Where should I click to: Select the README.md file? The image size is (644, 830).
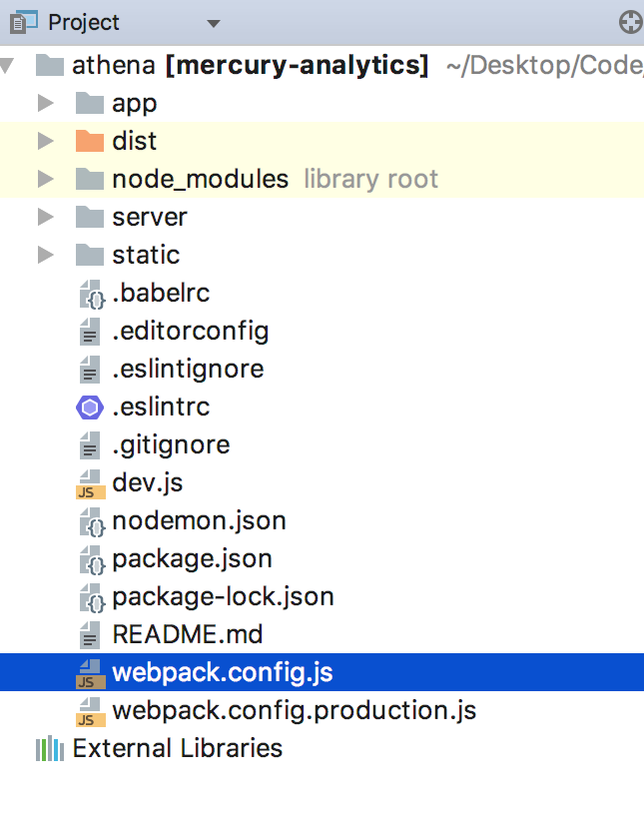click(188, 634)
